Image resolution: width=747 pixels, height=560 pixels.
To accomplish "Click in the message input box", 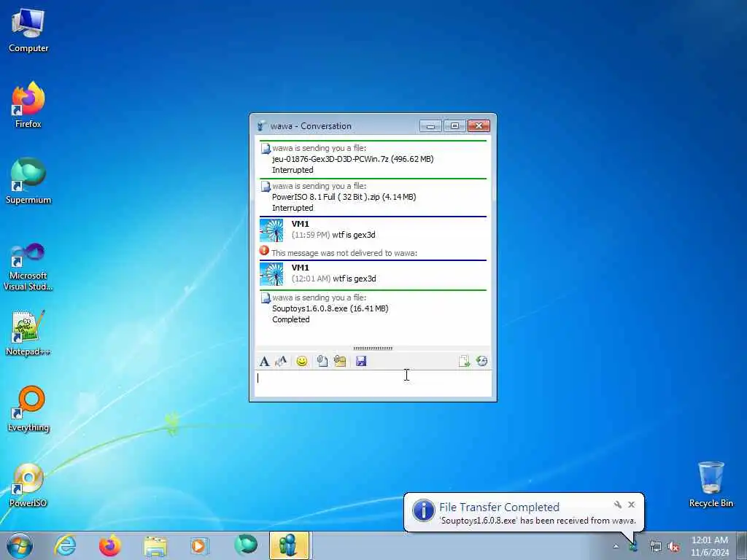I will pyautogui.click(x=373, y=384).
